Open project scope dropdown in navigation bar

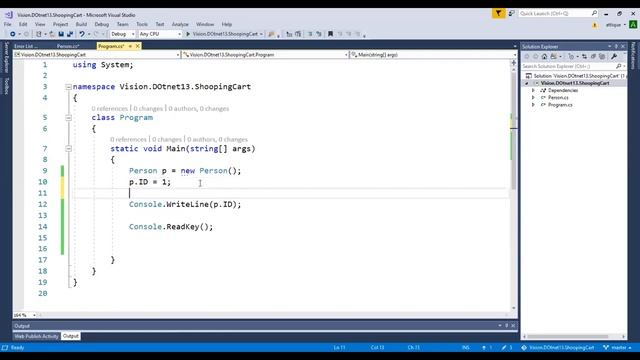(x=178, y=54)
